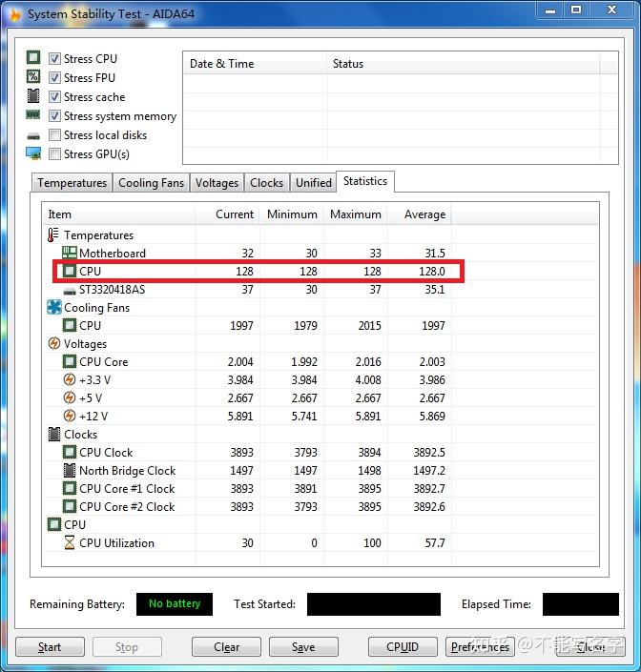Click the Stress system memory RAM icon
Image resolution: width=641 pixels, height=672 pixels.
coord(33,114)
